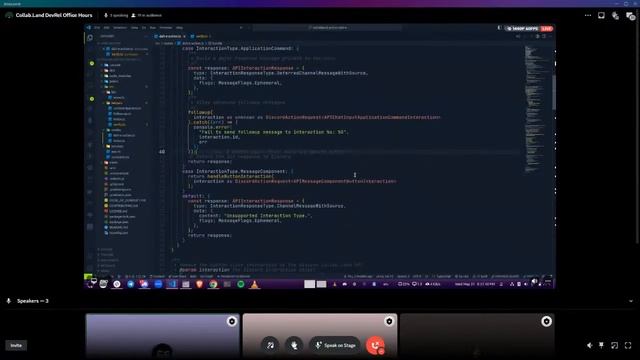
Task: Pop out the stream with the pop-out icon
Action: click(615, 345)
